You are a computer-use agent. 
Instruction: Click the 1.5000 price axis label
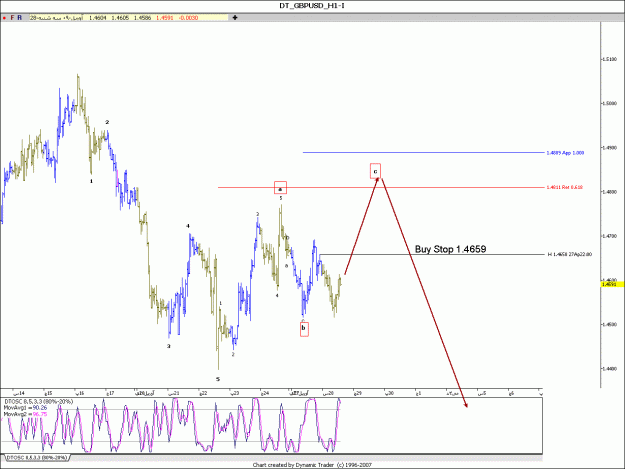609,104
